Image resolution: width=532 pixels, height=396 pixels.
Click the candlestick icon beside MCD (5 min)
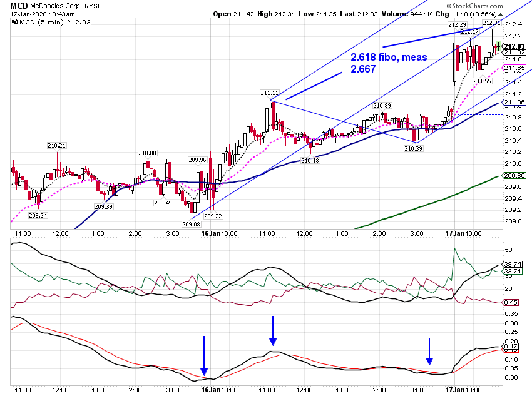click(x=14, y=22)
